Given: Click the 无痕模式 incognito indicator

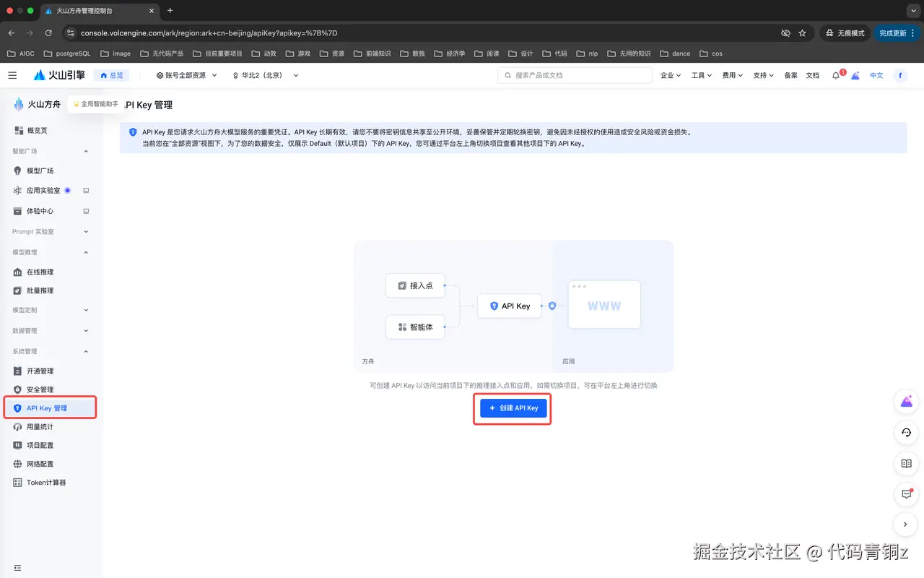Looking at the screenshot, I should (x=844, y=33).
